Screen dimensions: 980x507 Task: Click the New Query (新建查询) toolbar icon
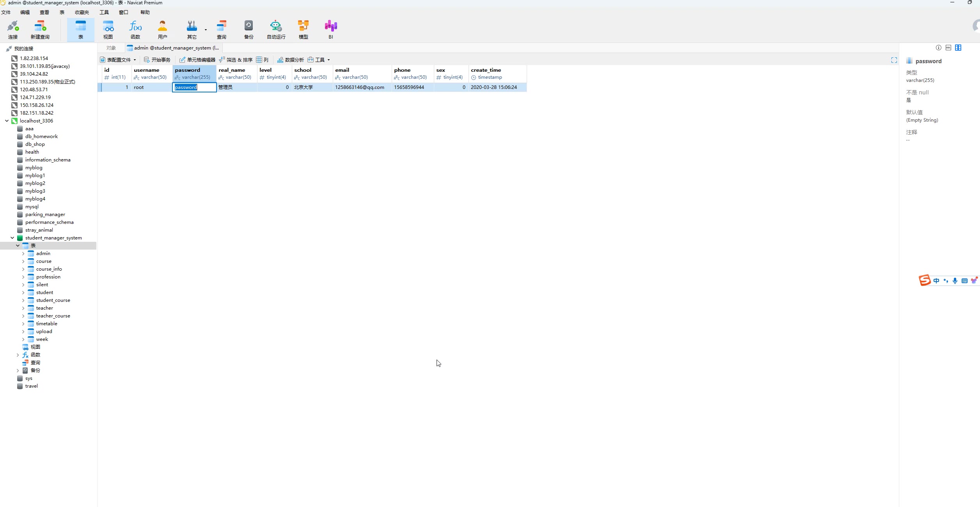tap(40, 30)
